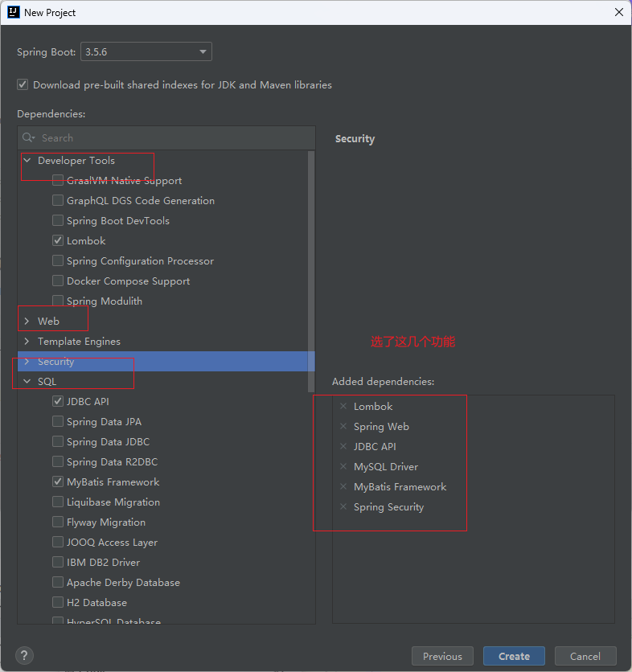This screenshot has width=632, height=672.
Task: Open the Spring Boot version dropdown
Action: 146,52
